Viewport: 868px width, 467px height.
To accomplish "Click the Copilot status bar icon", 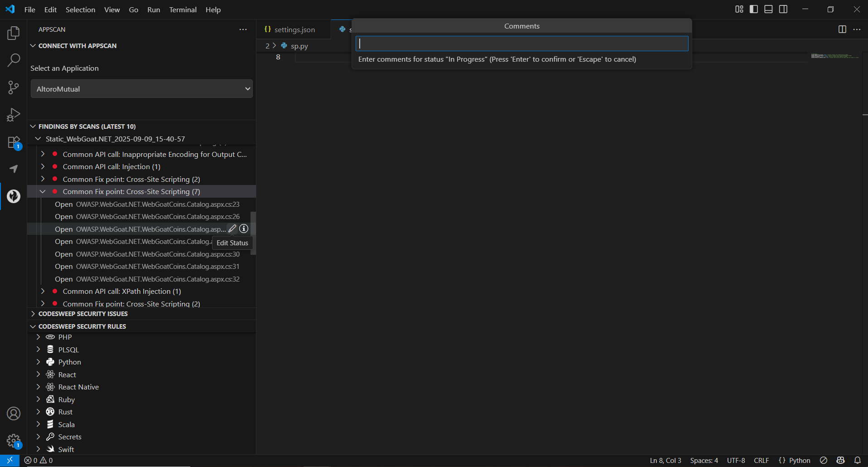I will [841, 460].
